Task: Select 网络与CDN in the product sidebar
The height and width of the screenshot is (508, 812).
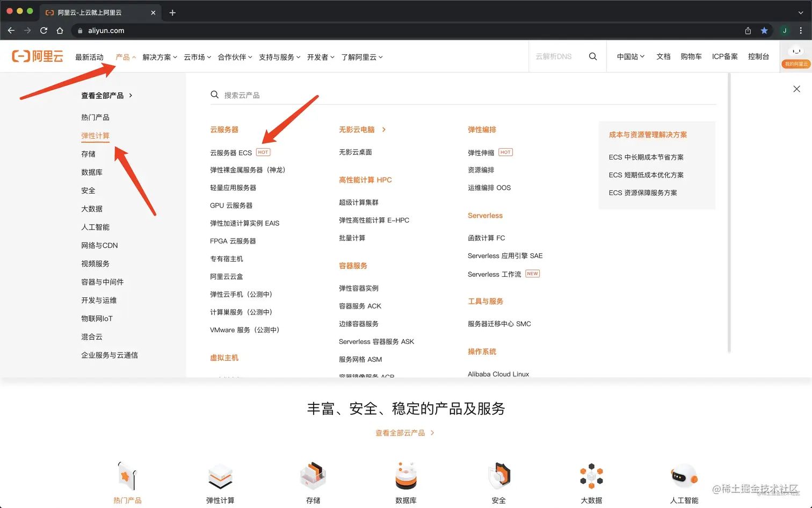Action: coord(99,245)
